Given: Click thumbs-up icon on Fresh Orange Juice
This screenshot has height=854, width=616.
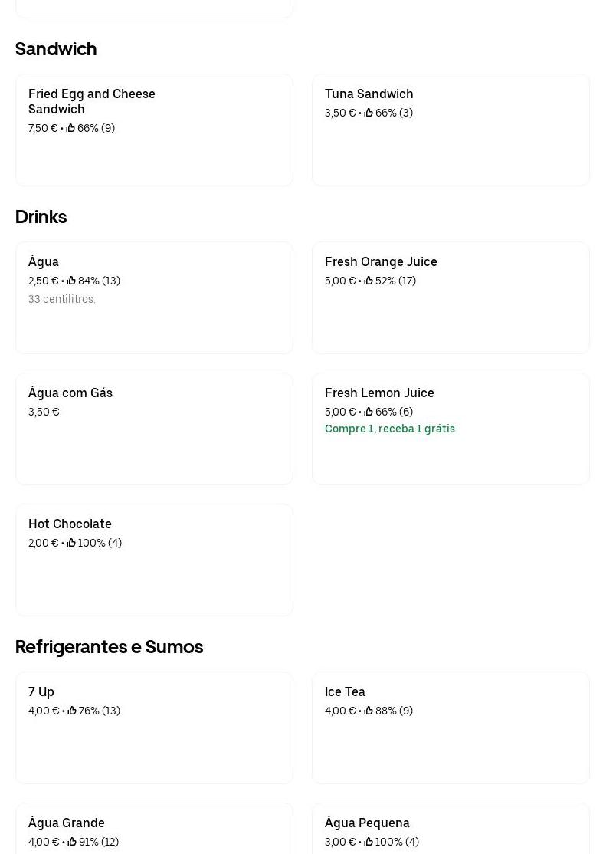Looking at the screenshot, I should point(369,281).
